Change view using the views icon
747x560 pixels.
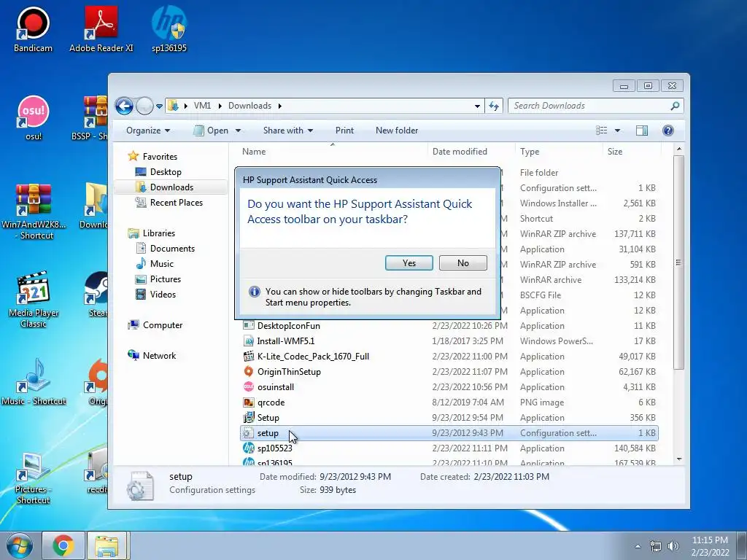[x=602, y=131]
